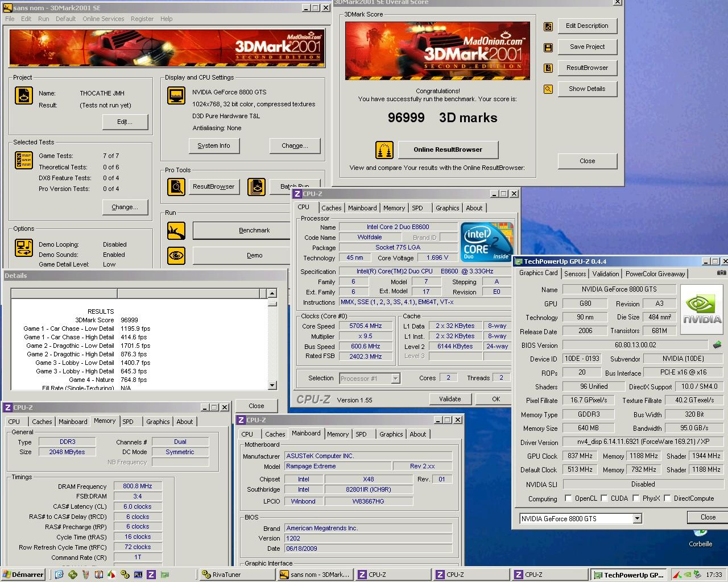728x582 pixels.
Task: Open the Démarrer start button
Action: pos(23,575)
